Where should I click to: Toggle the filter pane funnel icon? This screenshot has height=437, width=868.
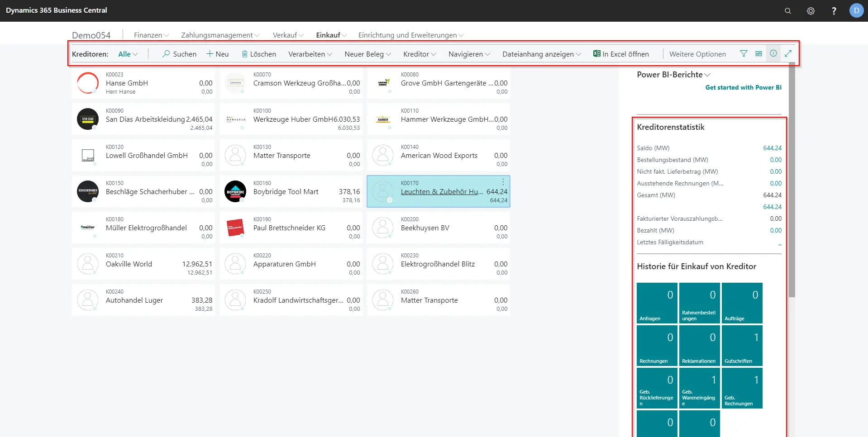(744, 53)
